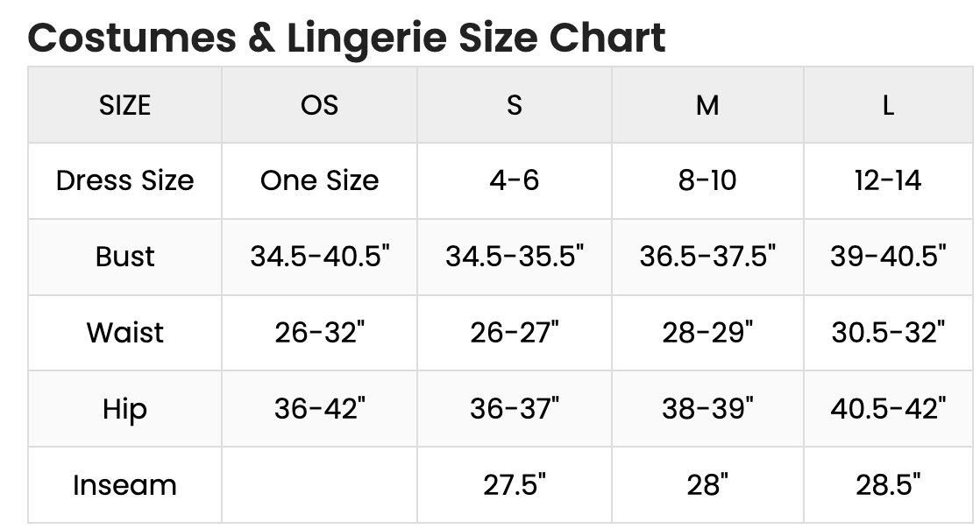
Task: Select the One Size cell
Action: coord(319,180)
